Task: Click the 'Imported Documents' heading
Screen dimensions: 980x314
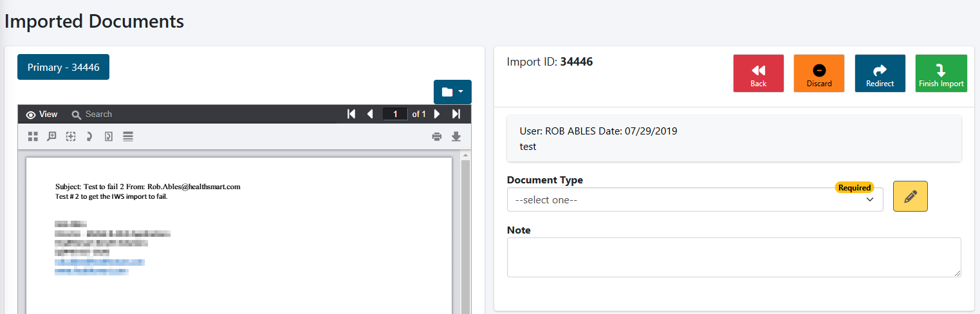Action: tap(94, 21)
